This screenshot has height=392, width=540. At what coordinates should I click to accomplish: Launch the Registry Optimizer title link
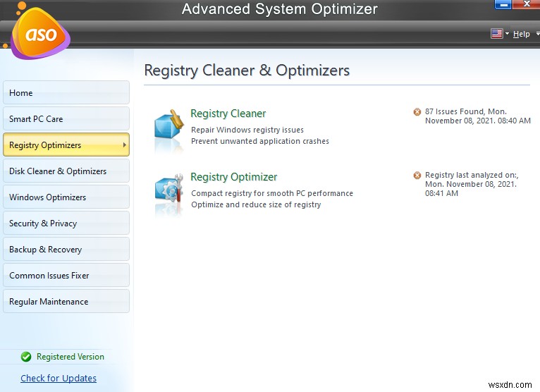click(x=234, y=177)
